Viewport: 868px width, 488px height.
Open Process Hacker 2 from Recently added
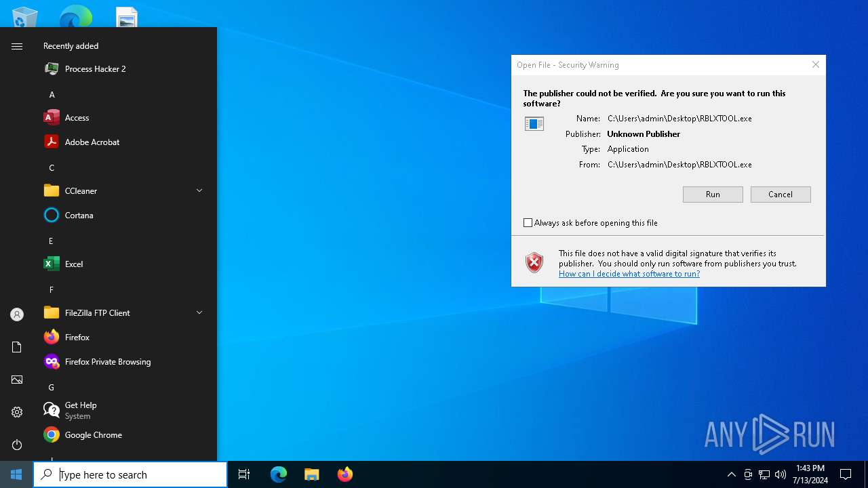point(125,68)
